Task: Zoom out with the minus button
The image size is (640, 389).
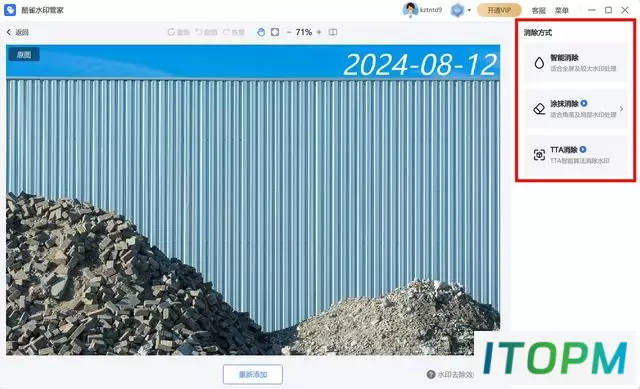Action: point(289,32)
